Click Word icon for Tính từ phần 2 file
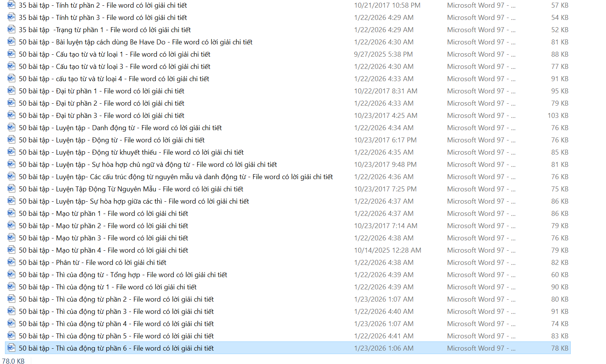This screenshot has height=364, width=606. tap(11, 5)
